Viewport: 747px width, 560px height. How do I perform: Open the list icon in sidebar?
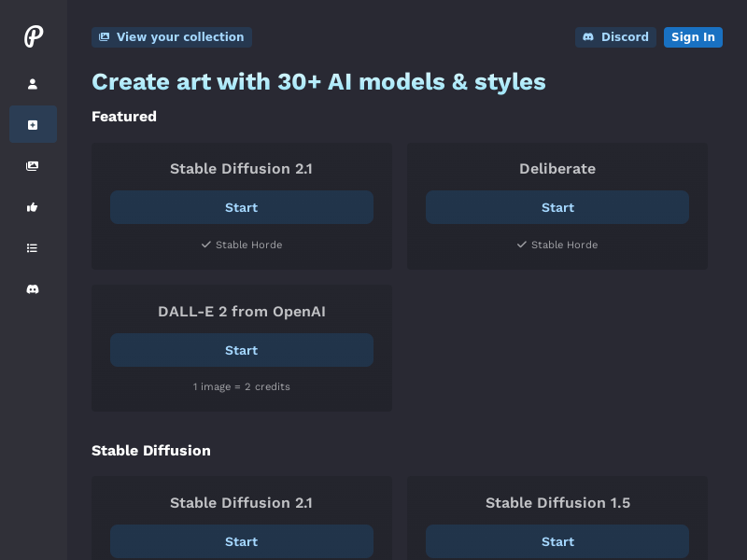[x=33, y=248]
